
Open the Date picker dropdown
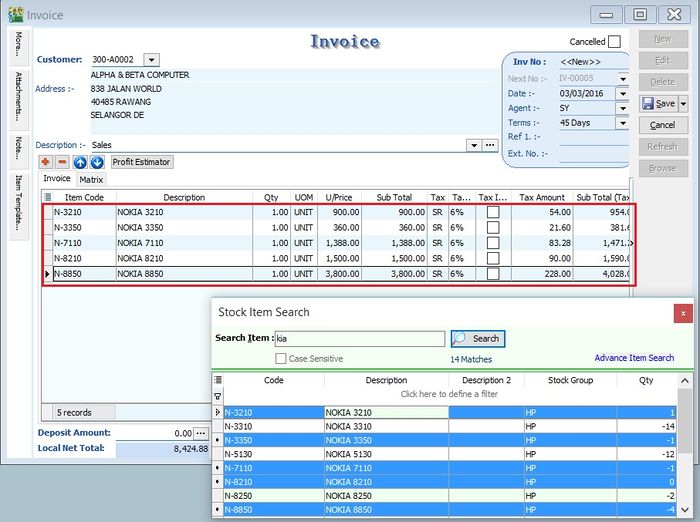point(622,94)
